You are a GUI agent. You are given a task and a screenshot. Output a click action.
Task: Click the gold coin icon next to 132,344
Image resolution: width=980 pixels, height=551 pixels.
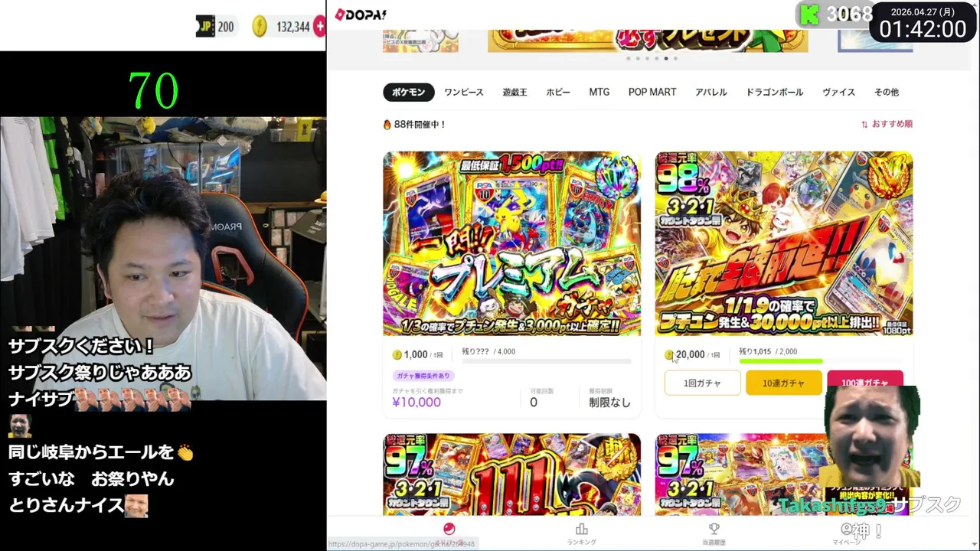click(x=260, y=27)
